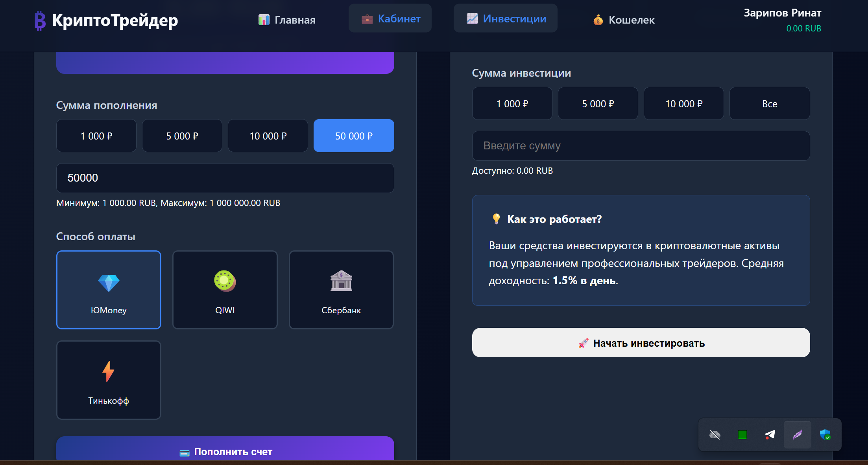
Task: Choose QIWI as payment method
Action: pos(225,290)
